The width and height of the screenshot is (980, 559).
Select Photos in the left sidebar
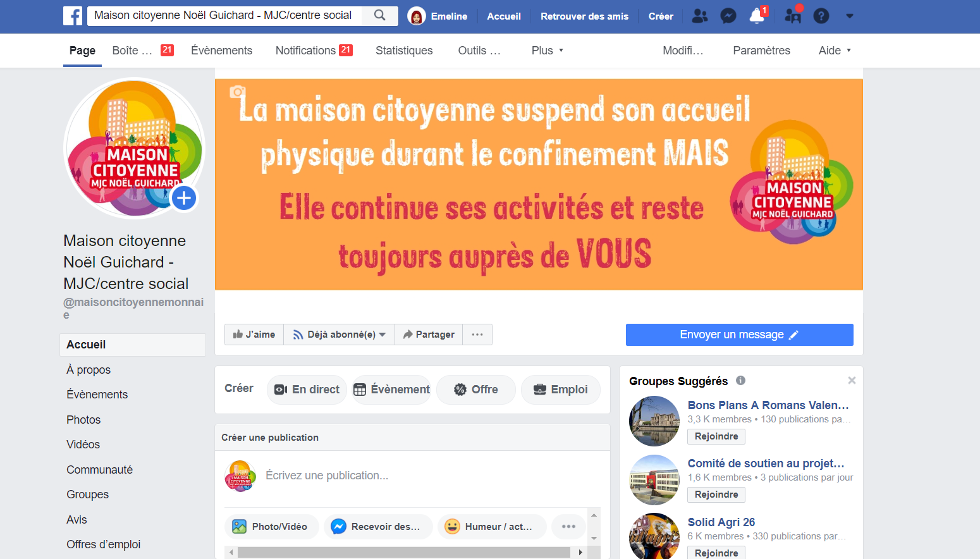[x=83, y=420]
